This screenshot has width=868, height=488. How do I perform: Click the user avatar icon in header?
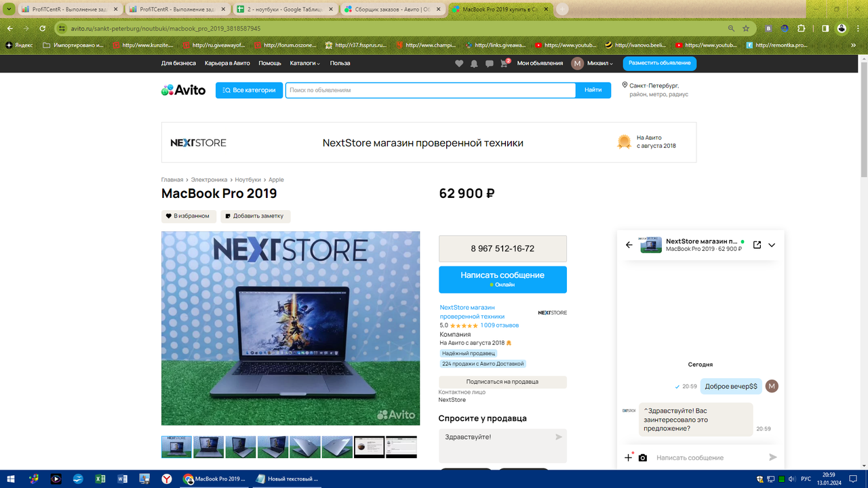(x=577, y=63)
